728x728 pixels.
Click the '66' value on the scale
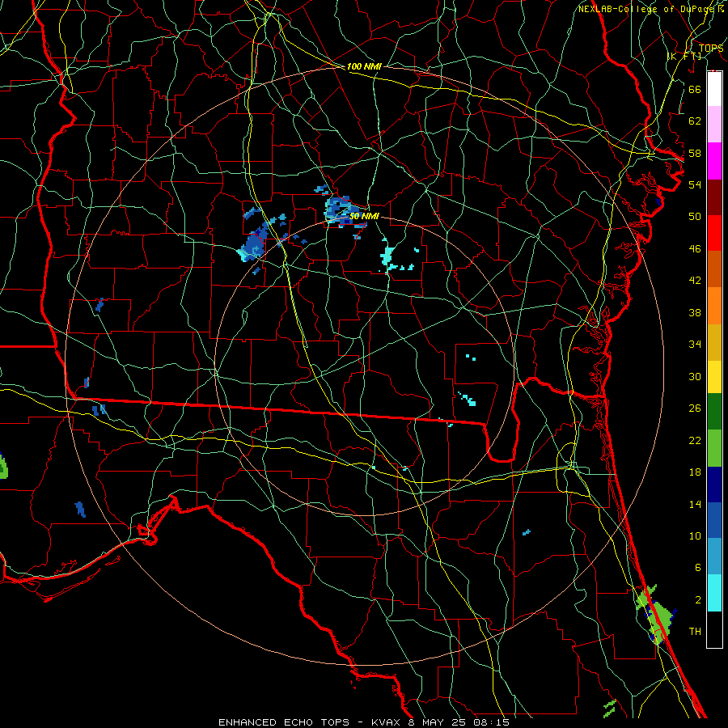click(x=695, y=89)
